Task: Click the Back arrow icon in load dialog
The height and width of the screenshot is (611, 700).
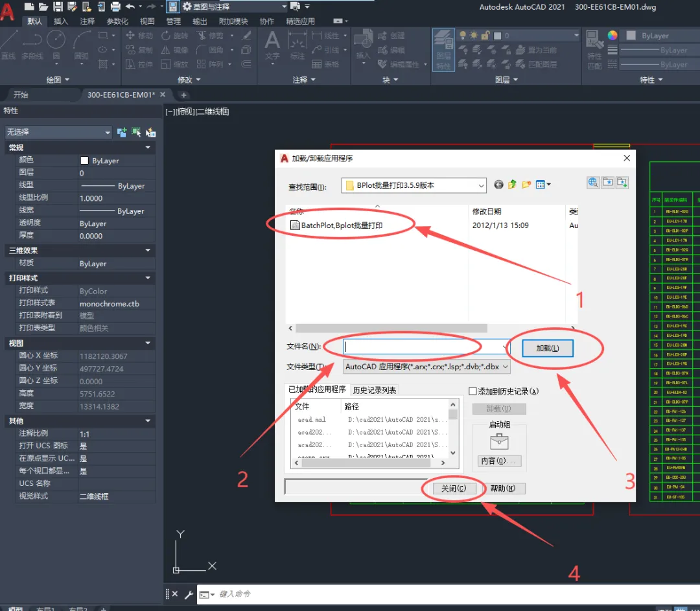Action: pos(498,184)
